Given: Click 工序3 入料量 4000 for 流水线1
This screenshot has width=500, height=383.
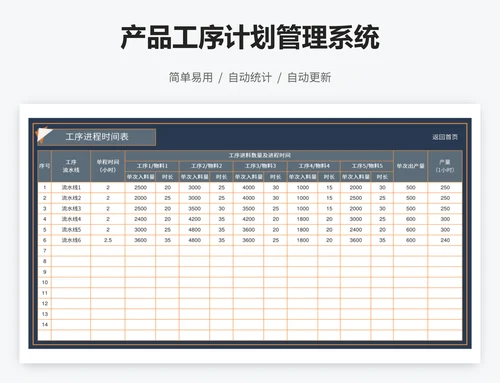Looking at the screenshot, I should 249,187.
